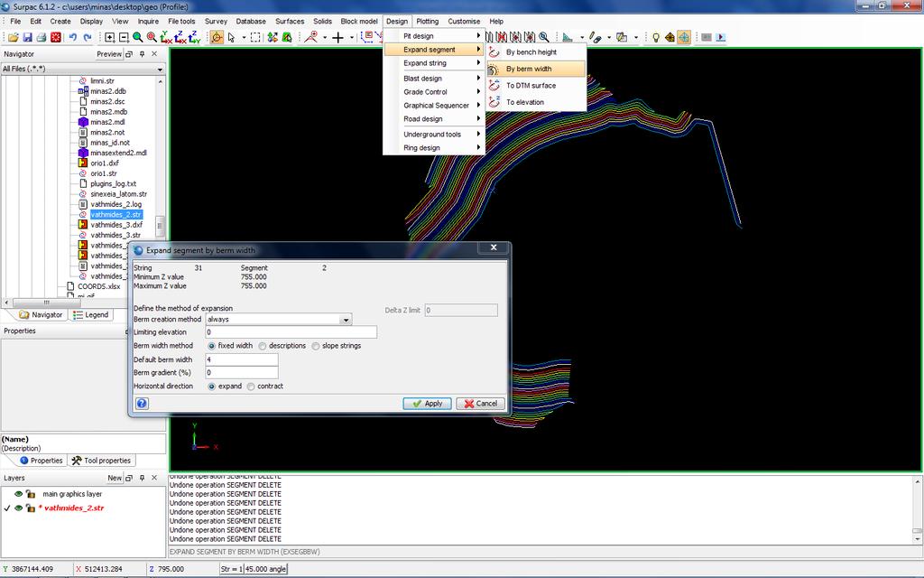Open the Block model menu
The width and height of the screenshot is (924, 578).
[x=359, y=22]
